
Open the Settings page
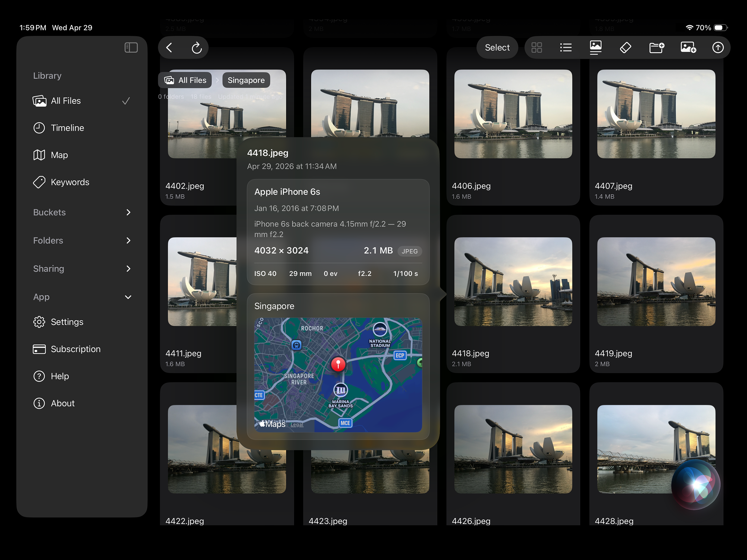82,322
